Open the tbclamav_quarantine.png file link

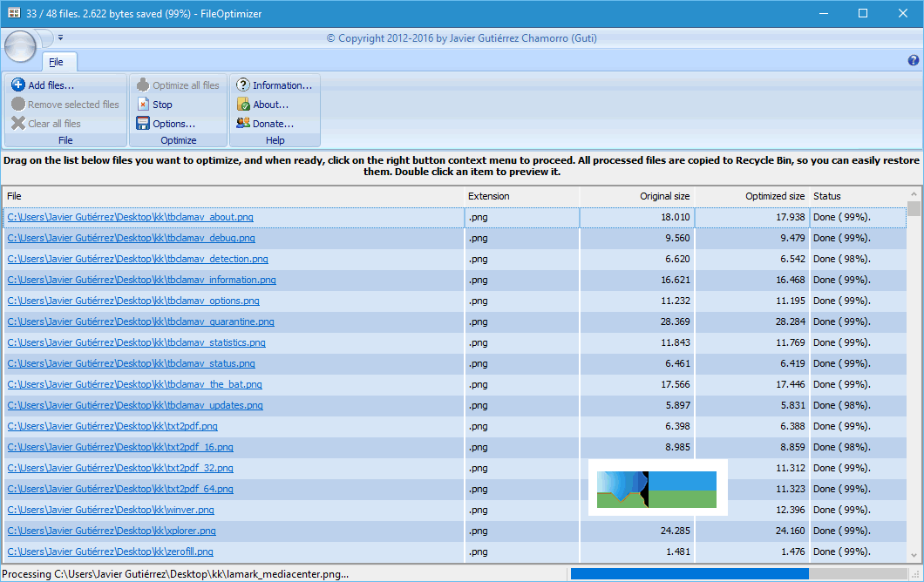coord(141,321)
